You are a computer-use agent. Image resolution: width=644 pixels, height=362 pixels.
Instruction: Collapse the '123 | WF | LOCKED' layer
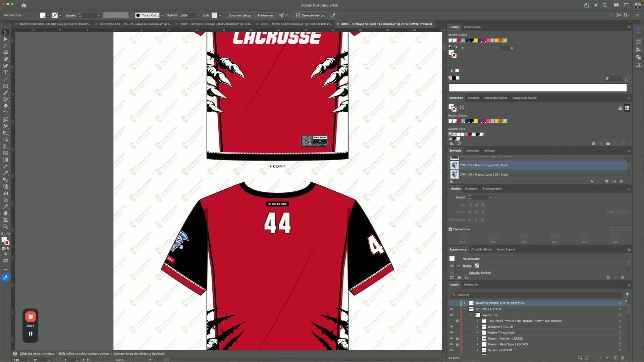[465, 309]
